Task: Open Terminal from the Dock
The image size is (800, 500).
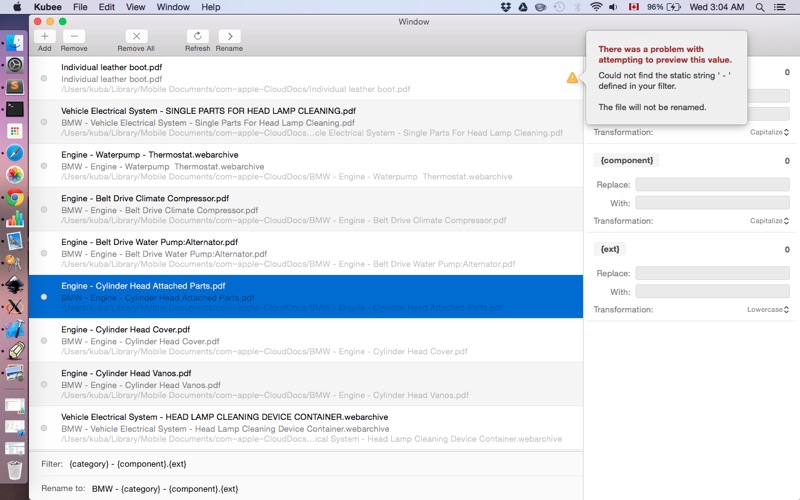Action: [x=15, y=109]
